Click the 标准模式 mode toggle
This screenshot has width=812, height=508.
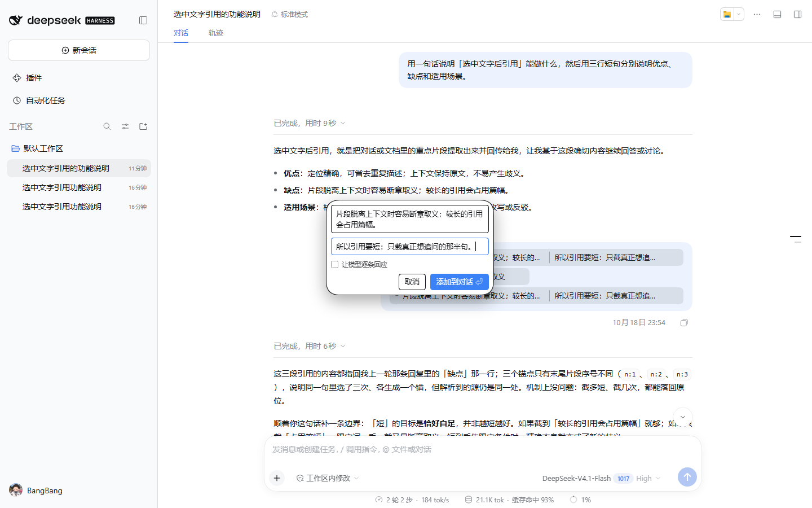click(x=290, y=14)
